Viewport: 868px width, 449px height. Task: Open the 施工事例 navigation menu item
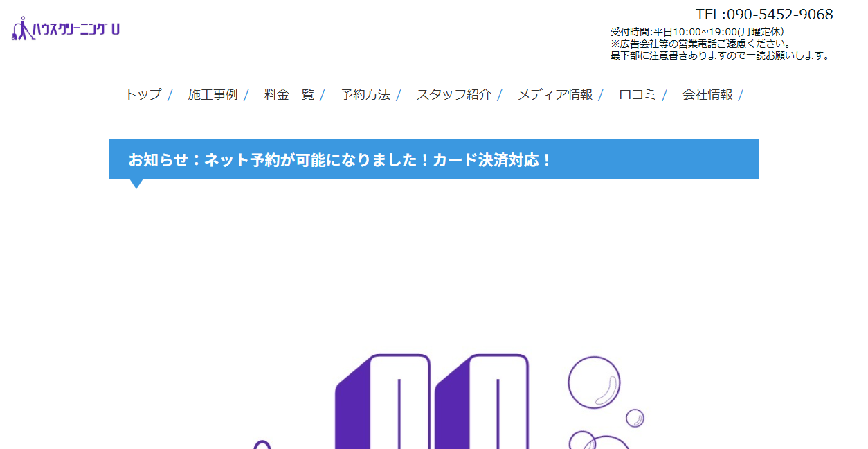(214, 95)
